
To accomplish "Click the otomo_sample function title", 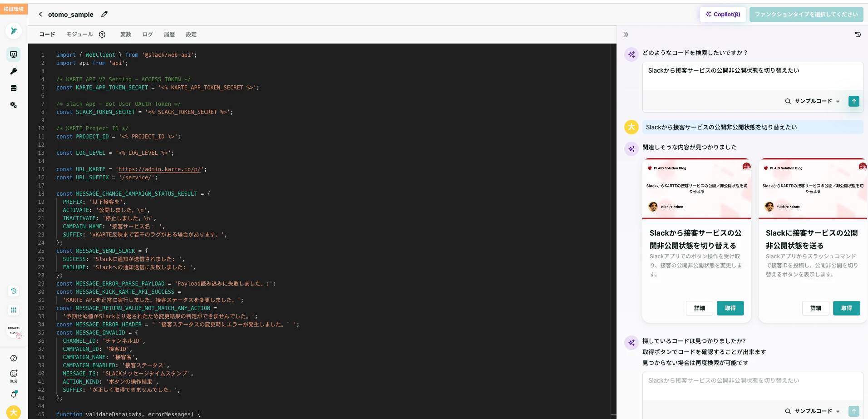I will (x=71, y=15).
